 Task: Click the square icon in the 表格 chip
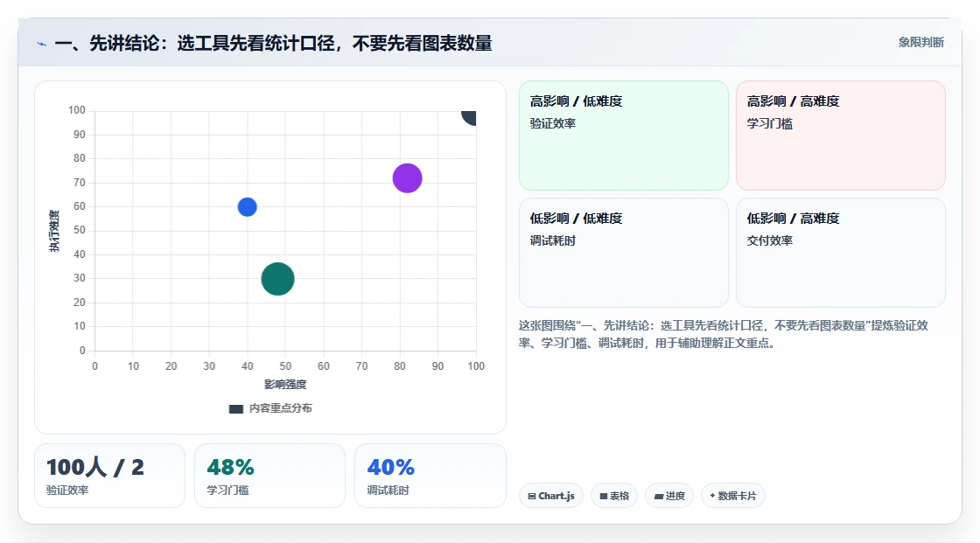click(x=604, y=496)
